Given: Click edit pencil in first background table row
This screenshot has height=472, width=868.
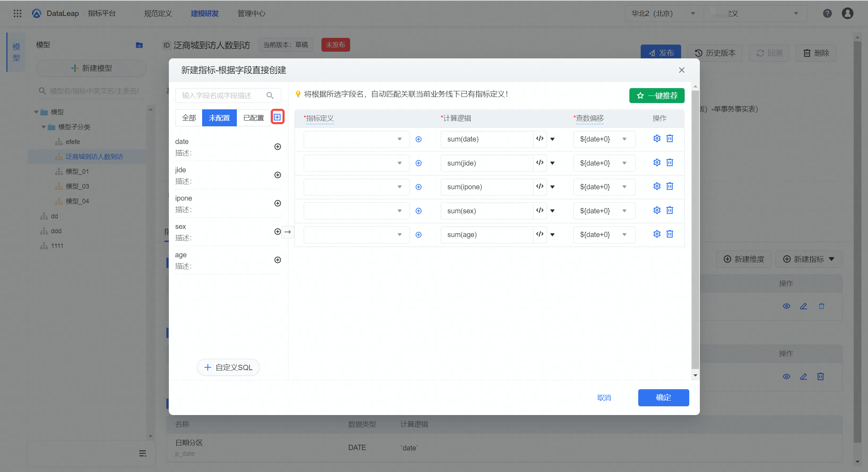Looking at the screenshot, I should click(x=804, y=306).
